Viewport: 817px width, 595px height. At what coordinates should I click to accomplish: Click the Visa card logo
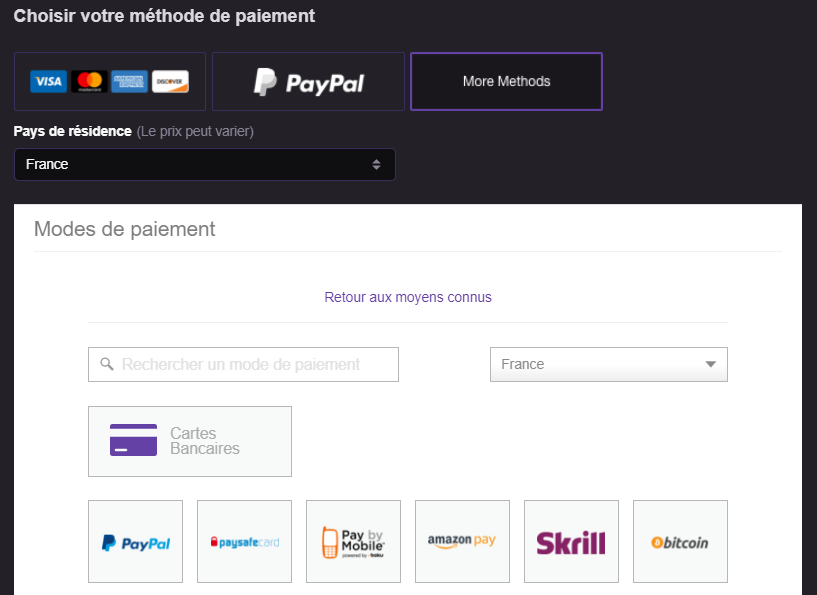pos(48,81)
